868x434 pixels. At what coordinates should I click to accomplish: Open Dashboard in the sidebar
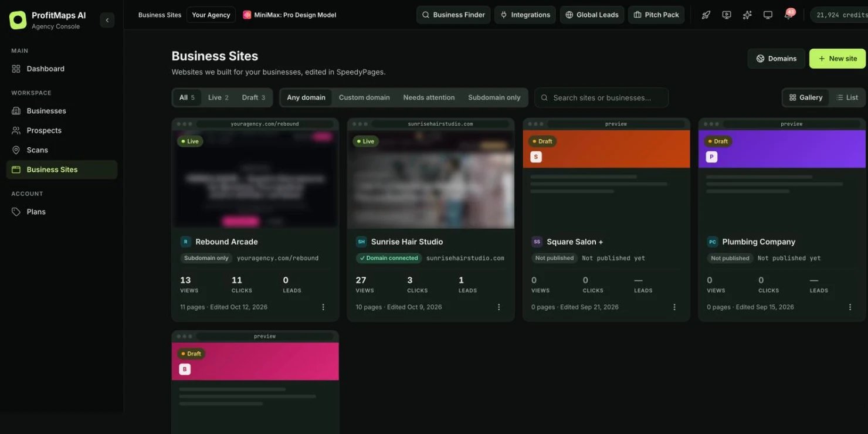pyautogui.click(x=62, y=69)
